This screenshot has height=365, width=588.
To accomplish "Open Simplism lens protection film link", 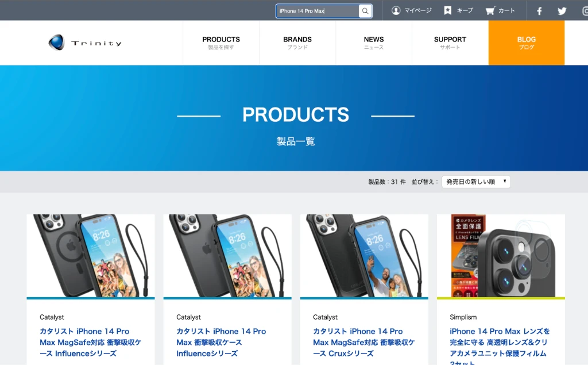I will (500, 346).
